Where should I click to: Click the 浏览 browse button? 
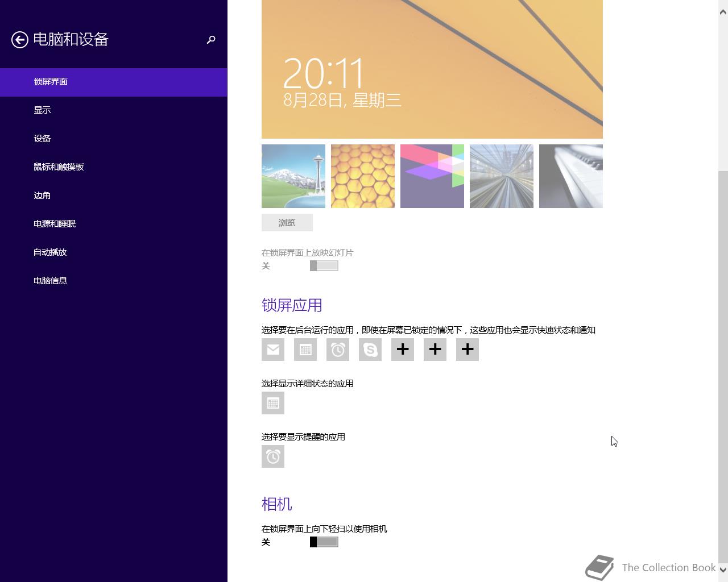pyautogui.click(x=287, y=223)
